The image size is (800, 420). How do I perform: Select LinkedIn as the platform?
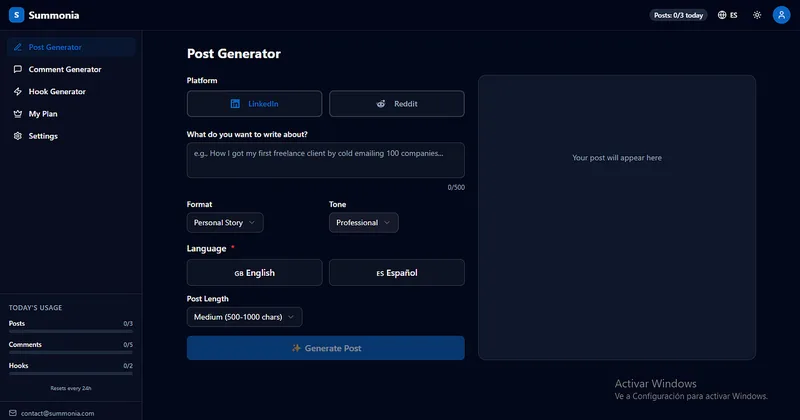point(255,104)
